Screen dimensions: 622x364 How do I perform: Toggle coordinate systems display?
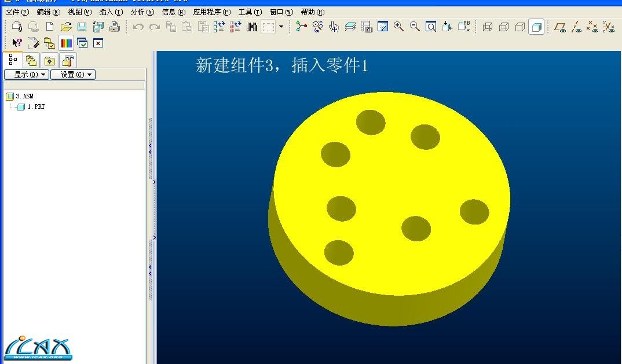point(609,27)
